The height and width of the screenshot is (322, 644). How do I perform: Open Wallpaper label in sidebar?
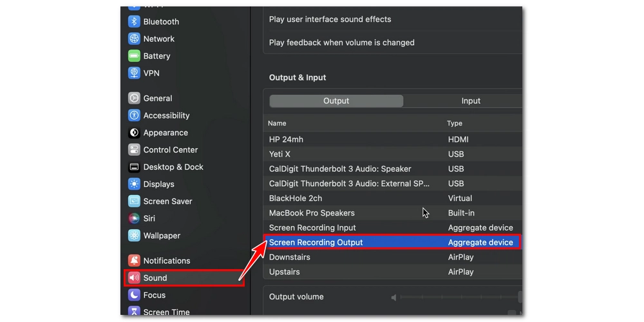162,236
